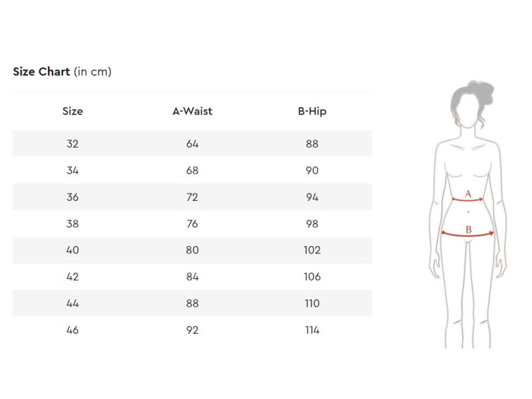Select size 44 in the Size column
532x399 pixels.
pos(72,303)
